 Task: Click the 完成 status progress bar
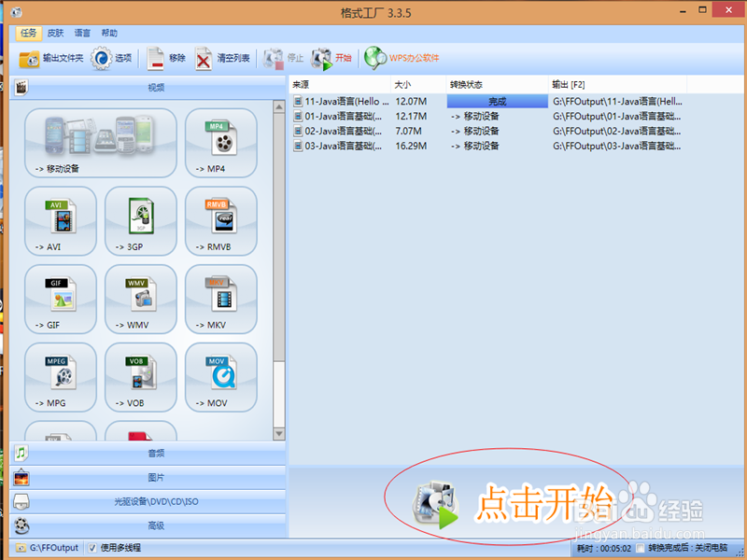tap(498, 102)
